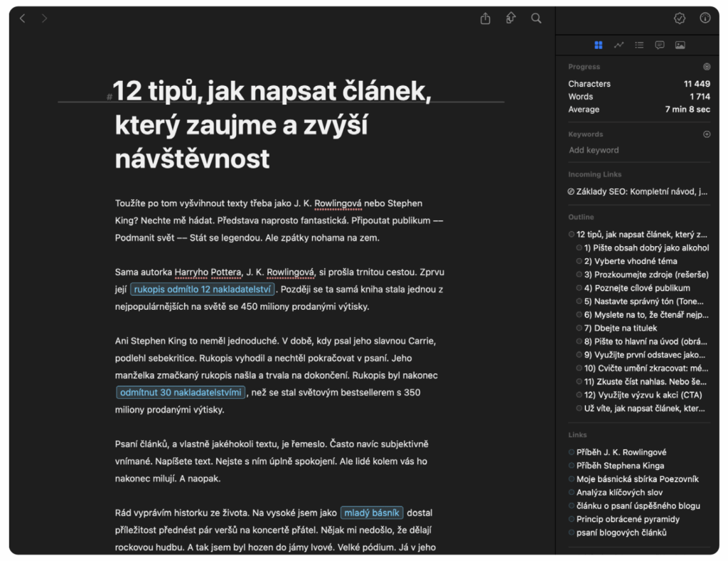Go back with the left arrow
This screenshot has height=561, width=728.
(x=23, y=18)
